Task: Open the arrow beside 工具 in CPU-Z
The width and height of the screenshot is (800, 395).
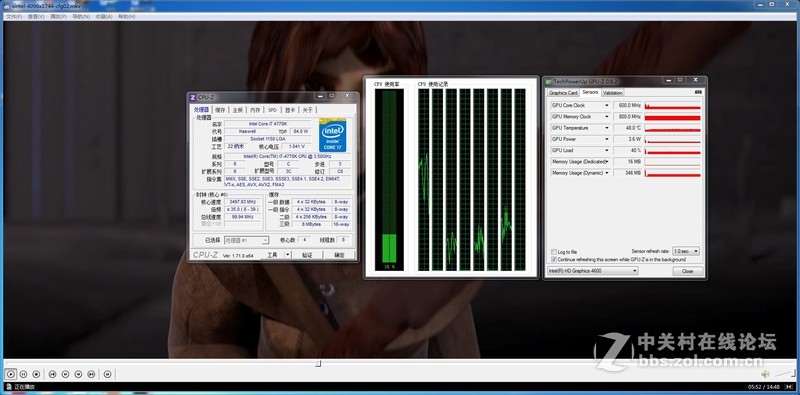Action: [288, 255]
